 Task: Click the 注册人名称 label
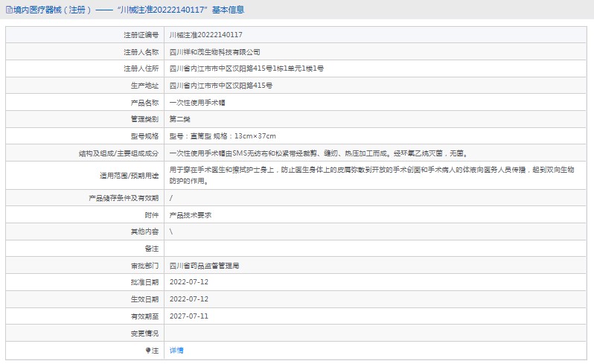(x=141, y=52)
